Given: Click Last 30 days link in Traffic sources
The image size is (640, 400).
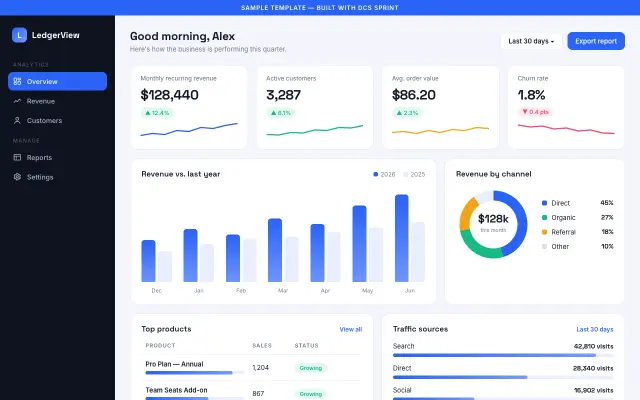Looking at the screenshot, I should [595, 329].
